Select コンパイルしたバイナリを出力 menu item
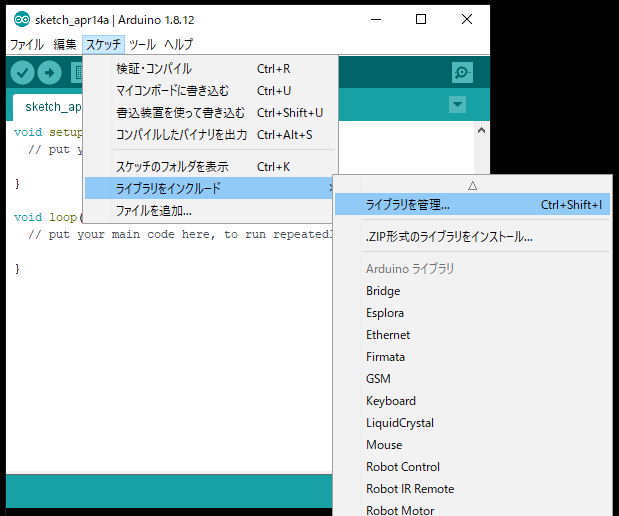This screenshot has height=516, width=619. click(210, 135)
